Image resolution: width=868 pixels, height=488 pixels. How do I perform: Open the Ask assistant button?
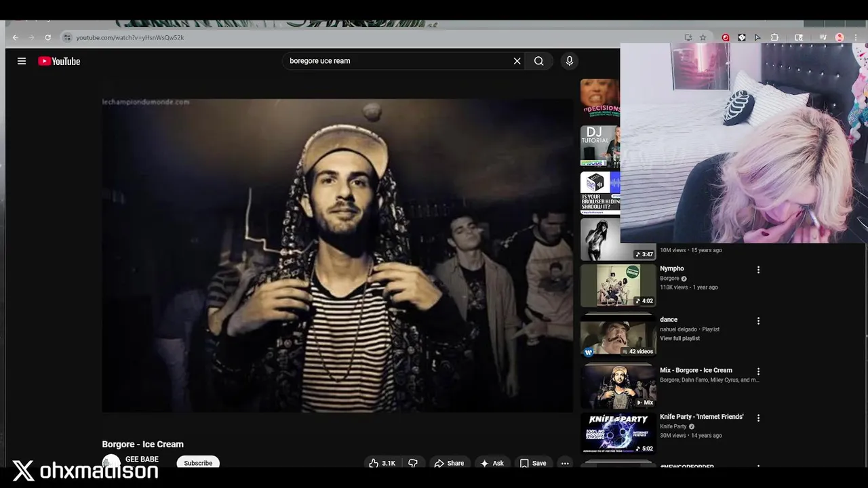(492, 463)
